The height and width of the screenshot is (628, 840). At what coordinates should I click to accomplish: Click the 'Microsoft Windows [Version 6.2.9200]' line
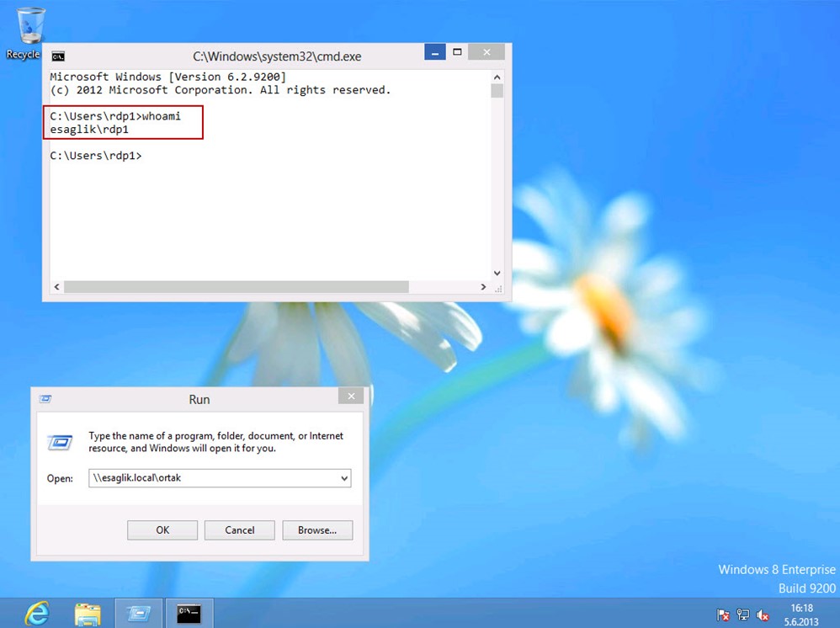168,77
